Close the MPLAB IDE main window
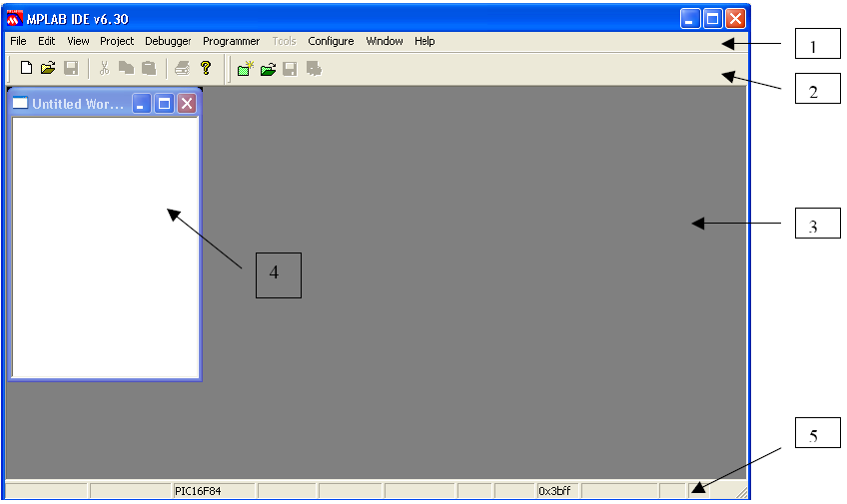The height and width of the screenshot is (504, 847). click(735, 19)
